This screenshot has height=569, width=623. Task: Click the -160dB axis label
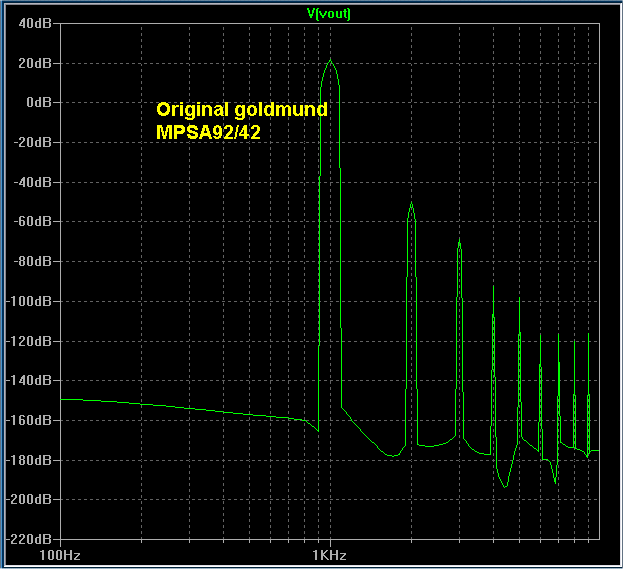29,420
